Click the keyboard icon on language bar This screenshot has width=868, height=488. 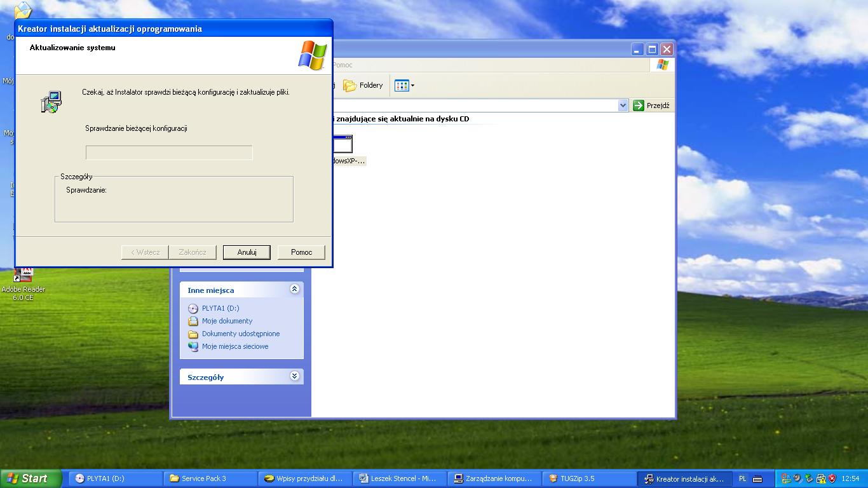click(757, 478)
